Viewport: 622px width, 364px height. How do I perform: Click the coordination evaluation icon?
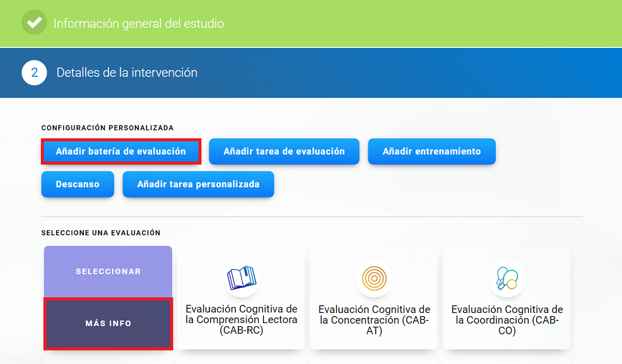(x=507, y=278)
